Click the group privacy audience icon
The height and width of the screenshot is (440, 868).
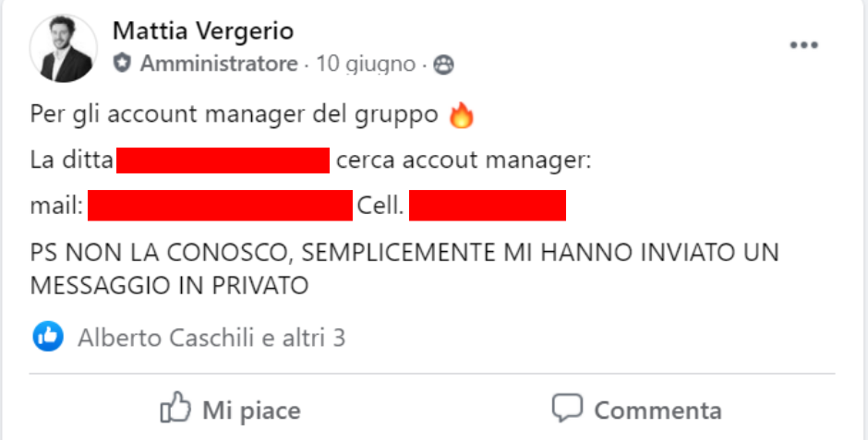[x=443, y=65]
